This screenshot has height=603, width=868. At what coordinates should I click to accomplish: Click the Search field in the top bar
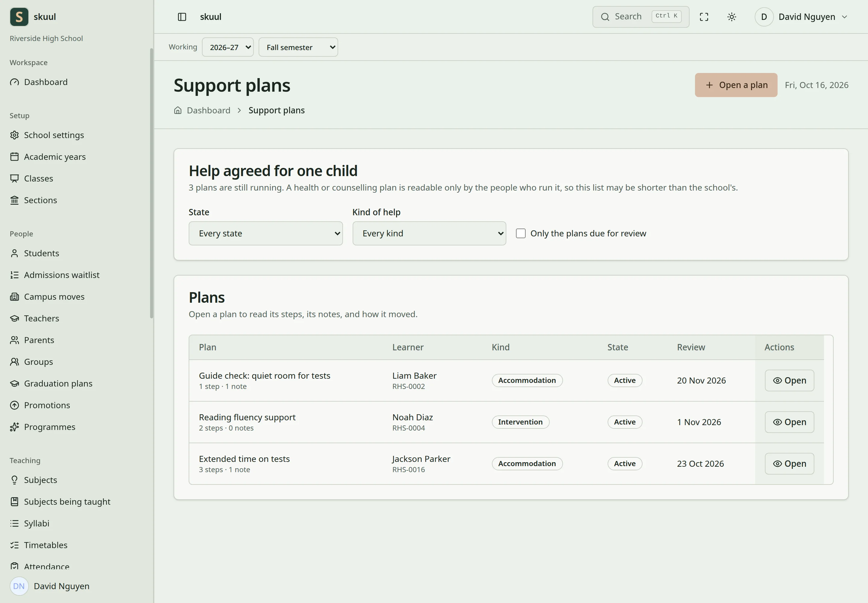point(641,17)
